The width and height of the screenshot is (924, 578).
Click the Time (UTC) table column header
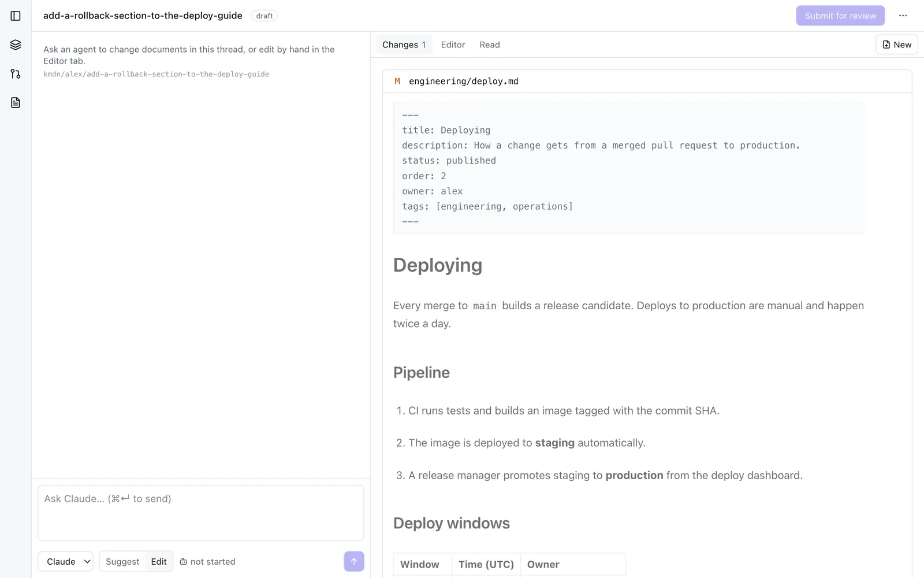tap(486, 564)
